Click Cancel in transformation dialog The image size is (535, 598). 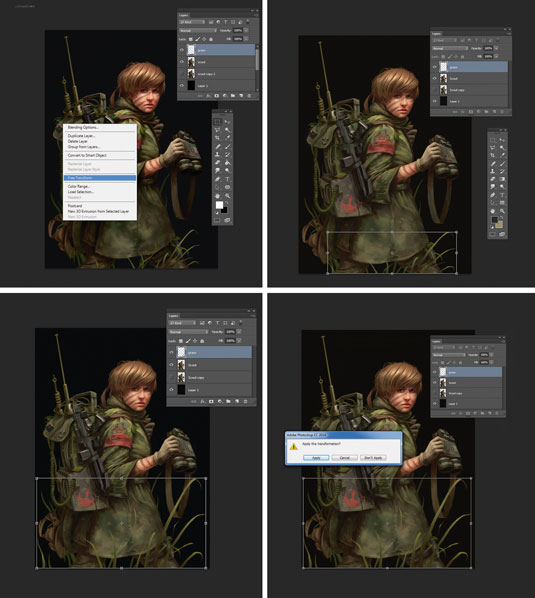(344, 457)
